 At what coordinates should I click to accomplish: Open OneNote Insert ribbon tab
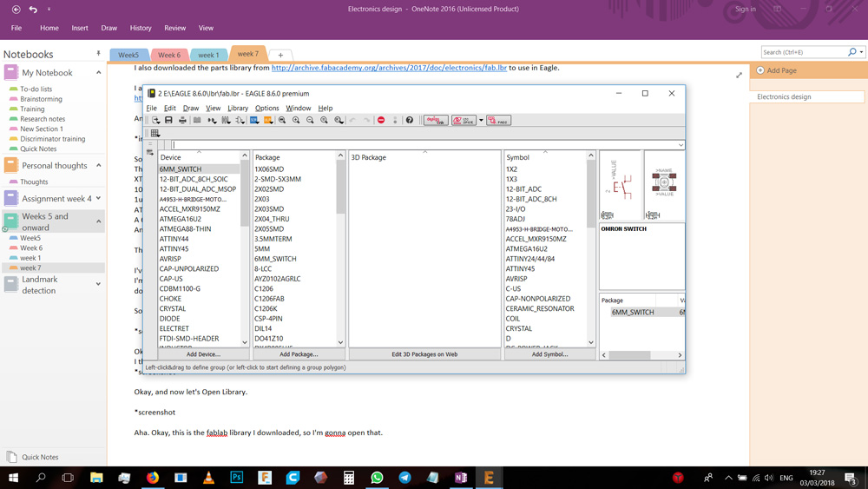(80, 28)
